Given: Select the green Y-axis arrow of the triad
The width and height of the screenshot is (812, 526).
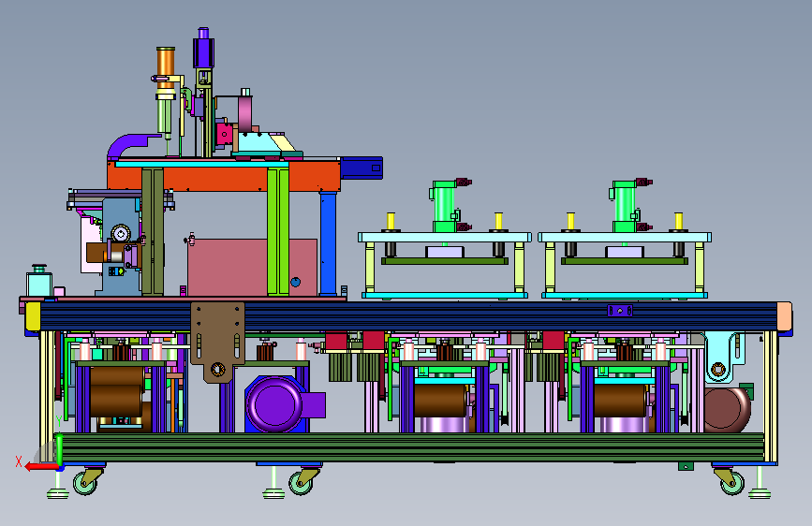Looking at the screenshot, I should point(60,449).
